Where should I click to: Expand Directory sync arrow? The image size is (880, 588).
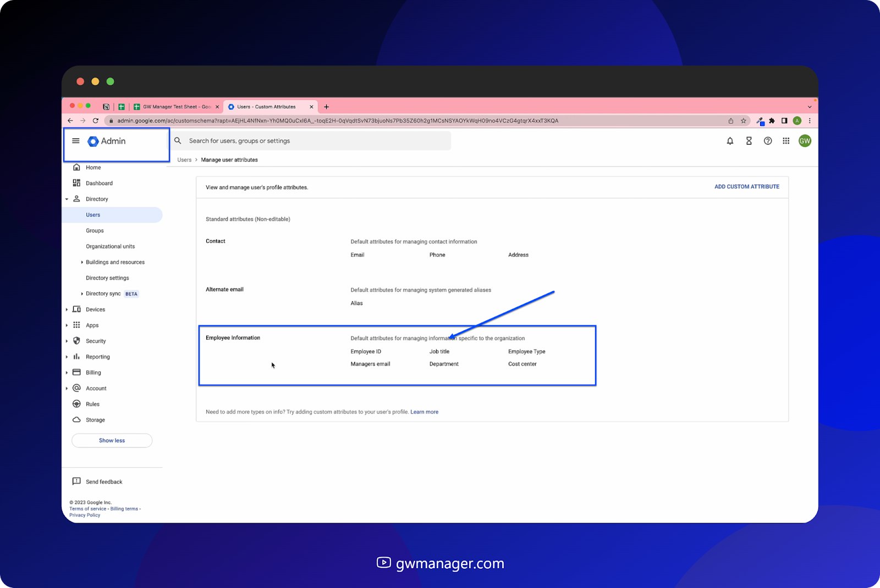(x=82, y=294)
